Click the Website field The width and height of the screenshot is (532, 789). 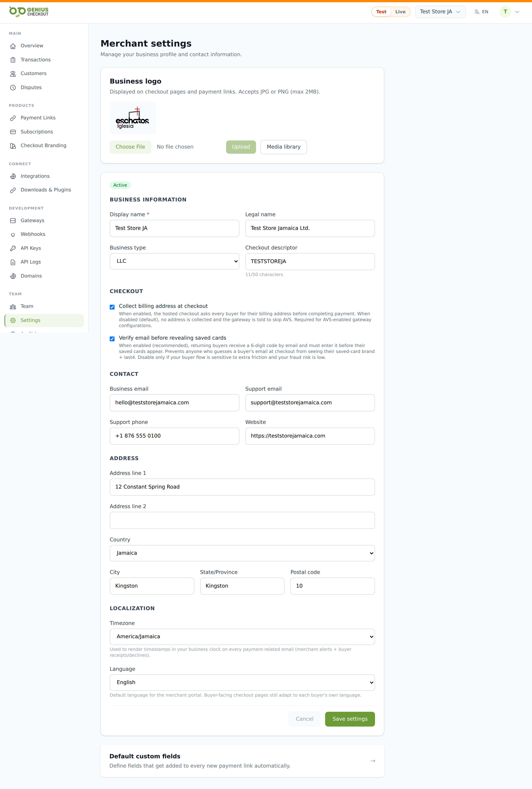point(310,436)
